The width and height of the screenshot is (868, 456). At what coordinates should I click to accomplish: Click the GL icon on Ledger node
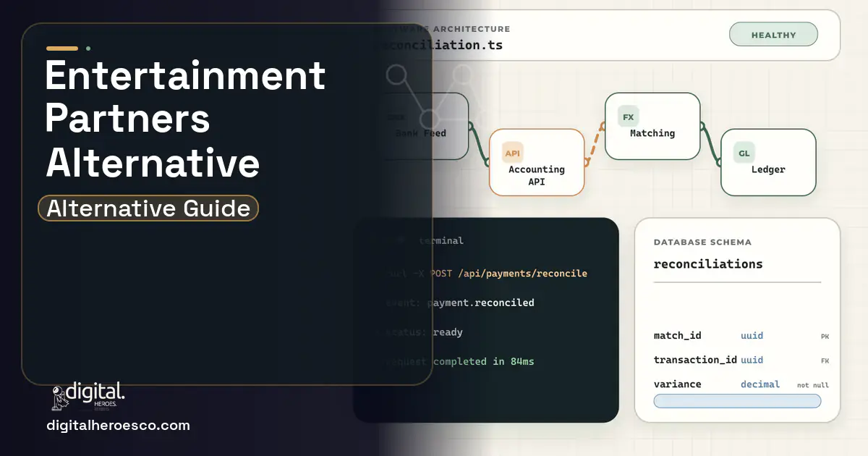[744, 153]
